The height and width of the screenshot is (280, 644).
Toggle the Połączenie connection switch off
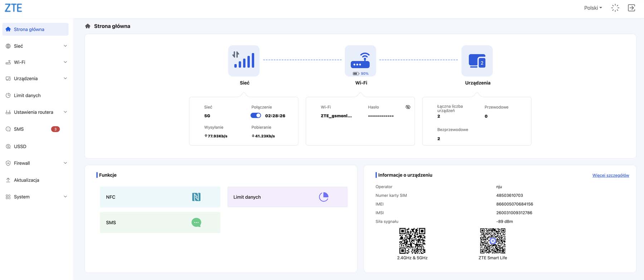(256, 115)
